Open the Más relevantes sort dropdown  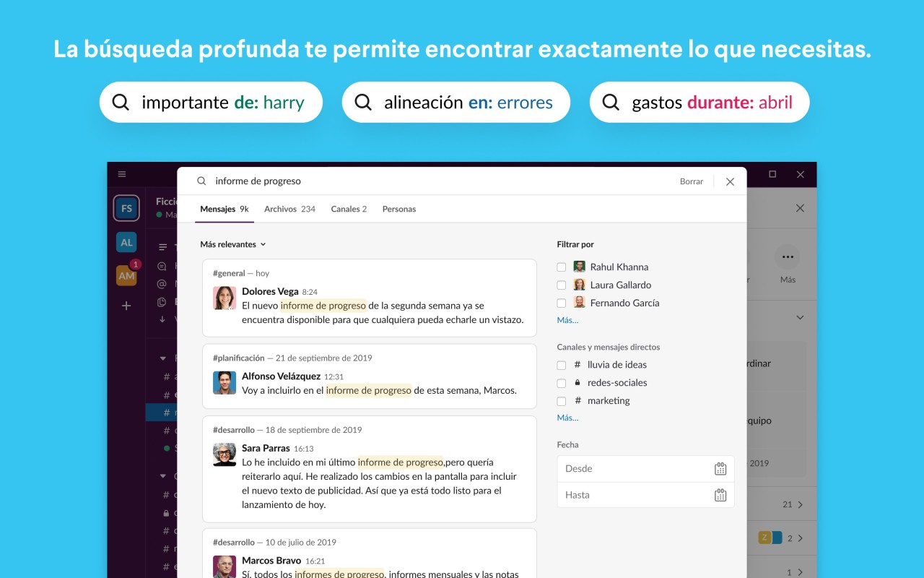(232, 244)
